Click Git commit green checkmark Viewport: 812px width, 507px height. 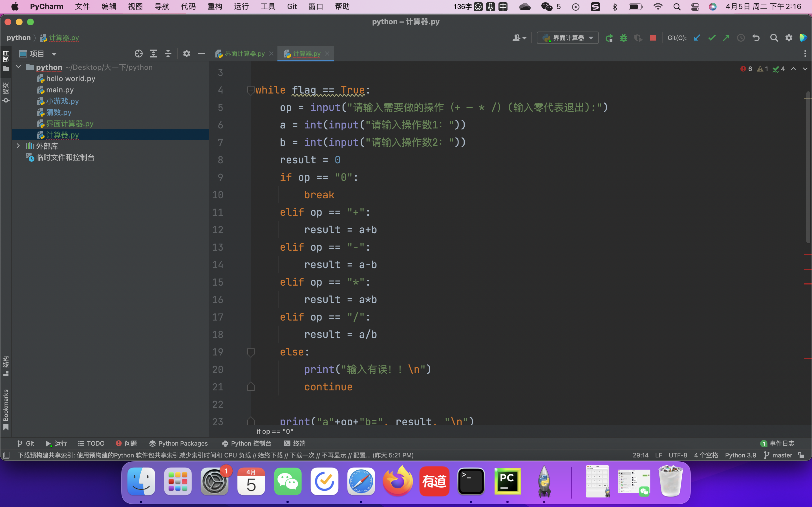click(x=711, y=38)
